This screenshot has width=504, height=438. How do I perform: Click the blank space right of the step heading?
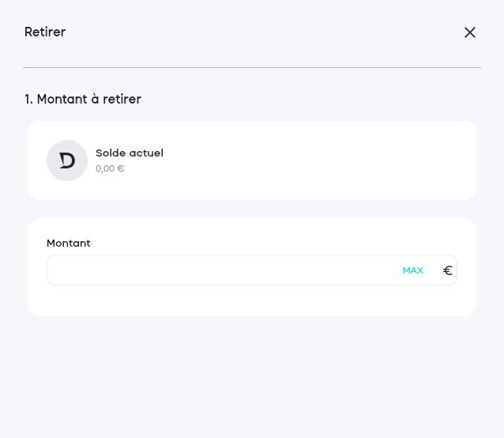click(x=316, y=100)
